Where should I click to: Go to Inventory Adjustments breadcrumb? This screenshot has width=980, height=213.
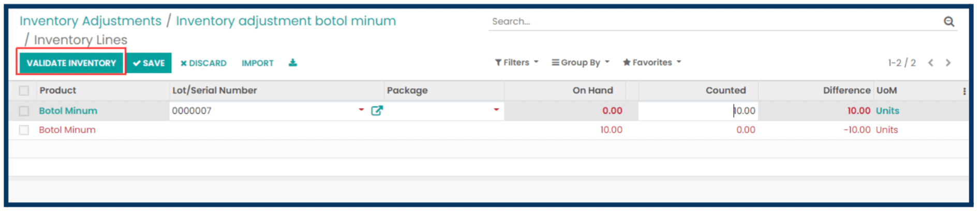(x=91, y=21)
